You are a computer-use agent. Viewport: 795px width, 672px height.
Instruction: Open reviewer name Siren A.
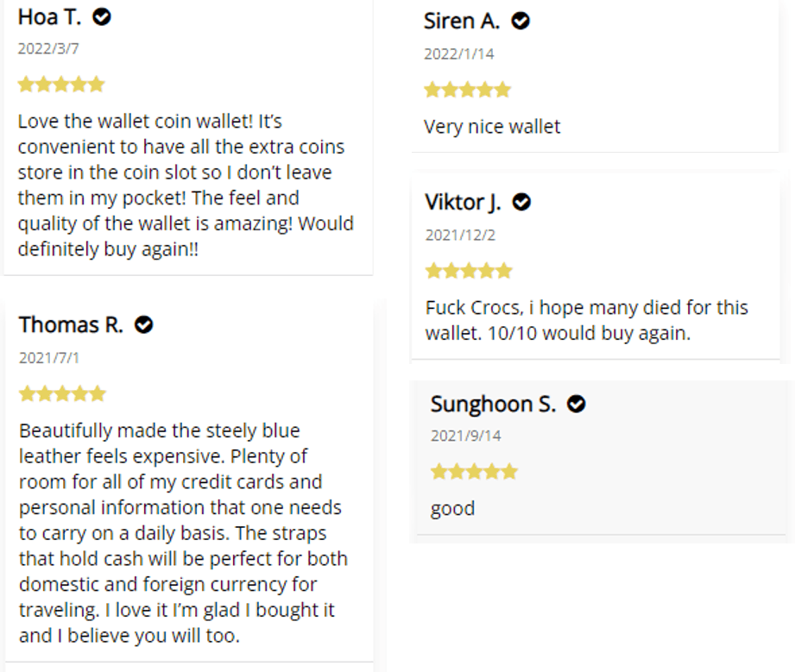tap(462, 22)
